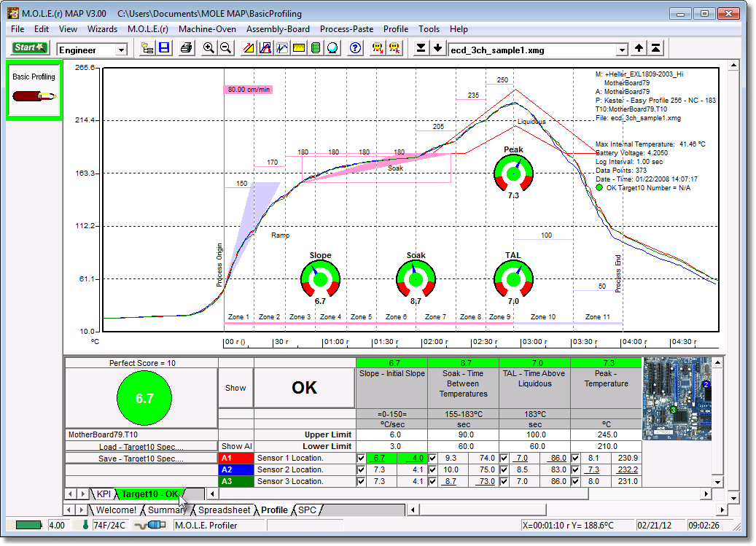Click the TAL gauge on the graph
The height and width of the screenshot is (546, 756).
(x=513, y=279)
